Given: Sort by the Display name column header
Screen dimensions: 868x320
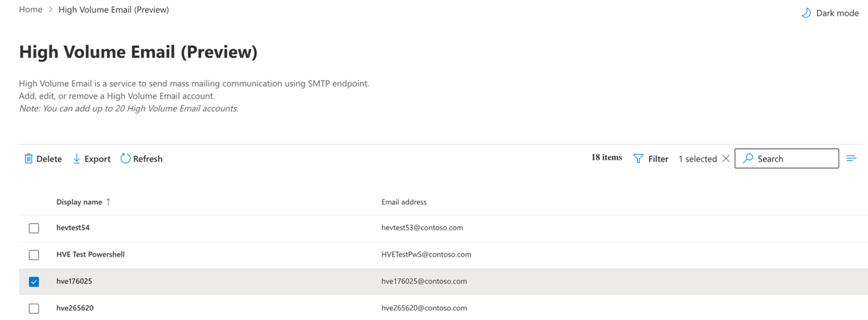Looking at the screenshot, I should [x=79, y=202].
